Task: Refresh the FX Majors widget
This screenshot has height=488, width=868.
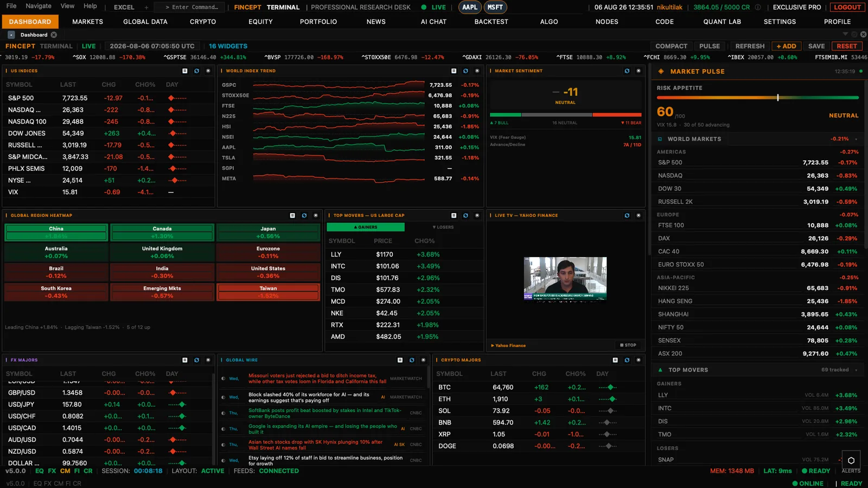Action: pyautogui.click(x=196, y=360)
